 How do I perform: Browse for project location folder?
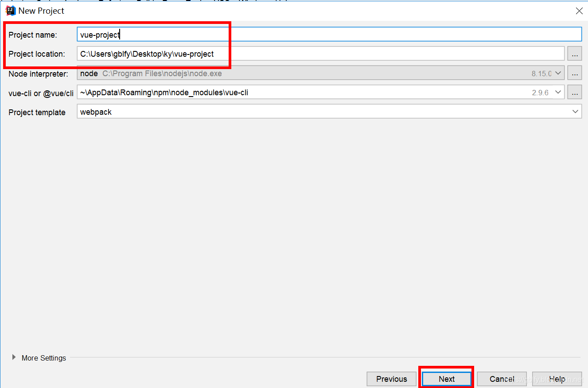(575, 54)
